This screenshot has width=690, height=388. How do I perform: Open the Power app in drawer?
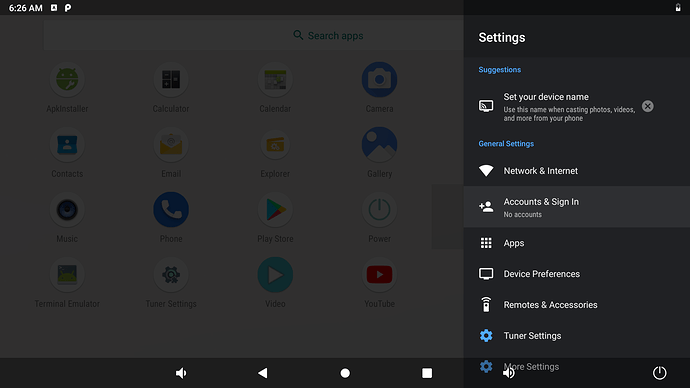tap(379, 210)
